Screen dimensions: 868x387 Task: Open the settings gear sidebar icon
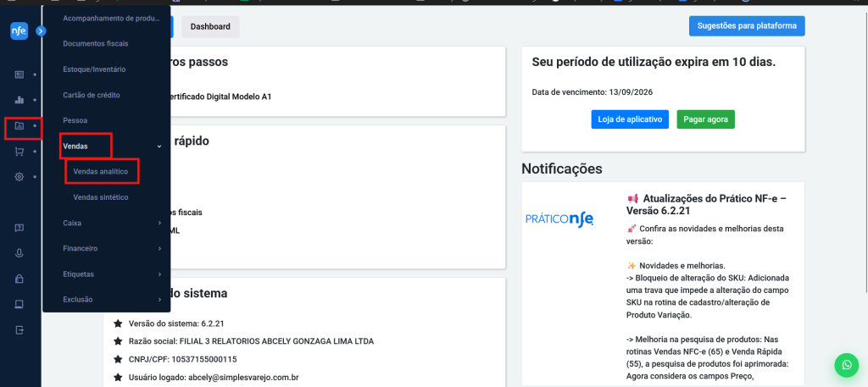[x=19, y=177]
